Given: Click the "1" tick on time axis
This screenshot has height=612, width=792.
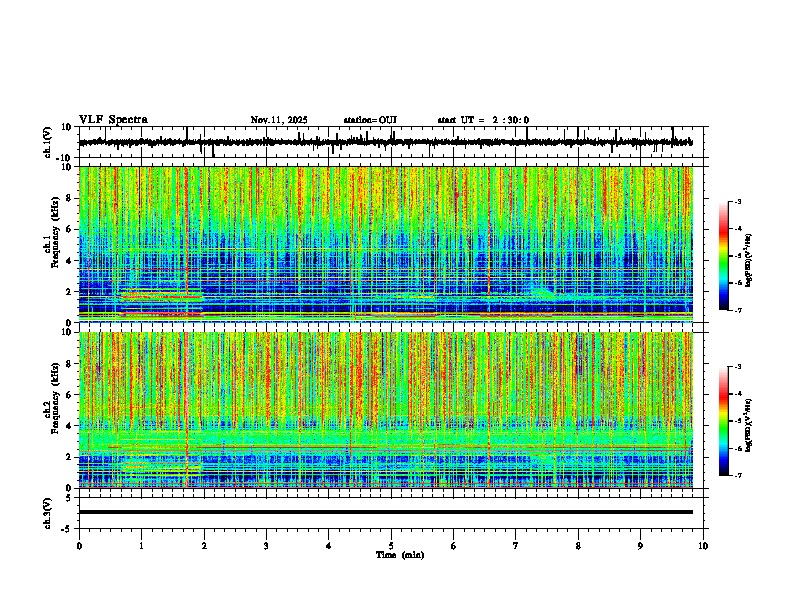Looking at the screenshot, I should tap(141, 546).
